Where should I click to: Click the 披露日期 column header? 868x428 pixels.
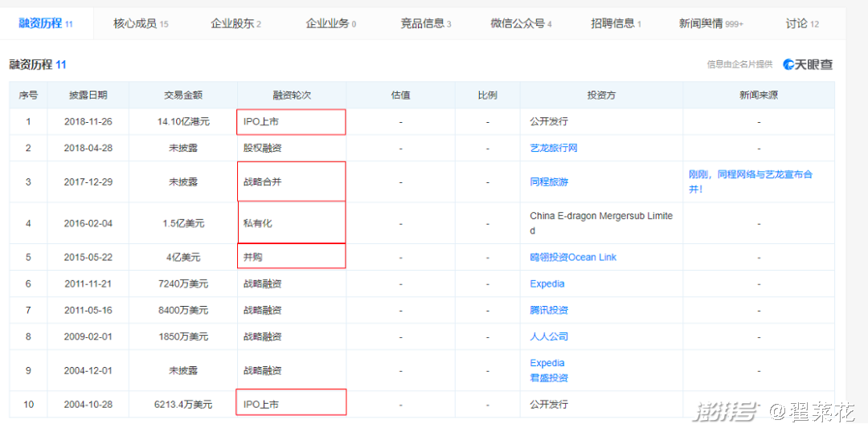point(88,95)
